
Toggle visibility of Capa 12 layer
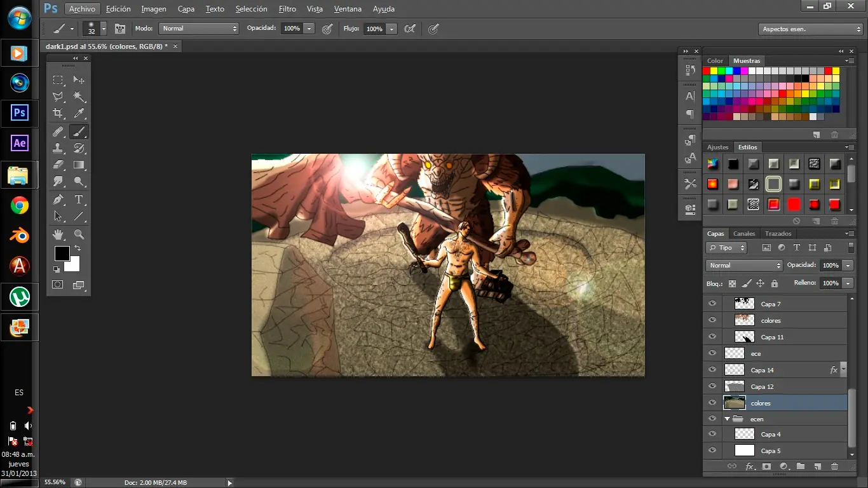(712, 386)
